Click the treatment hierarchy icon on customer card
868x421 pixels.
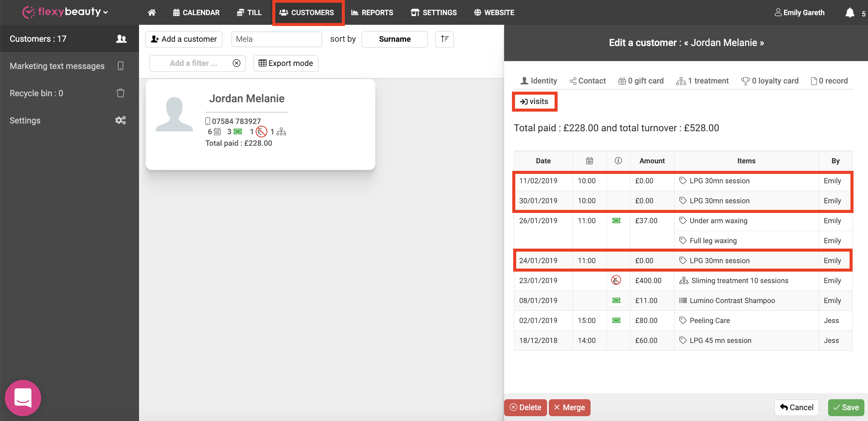tap(281, 132)
